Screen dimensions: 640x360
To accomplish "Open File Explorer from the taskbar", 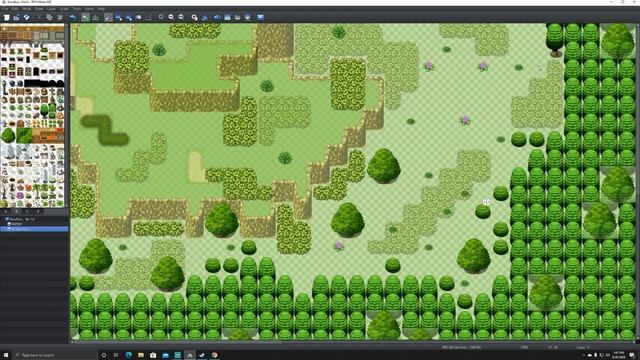I will 141,355.
